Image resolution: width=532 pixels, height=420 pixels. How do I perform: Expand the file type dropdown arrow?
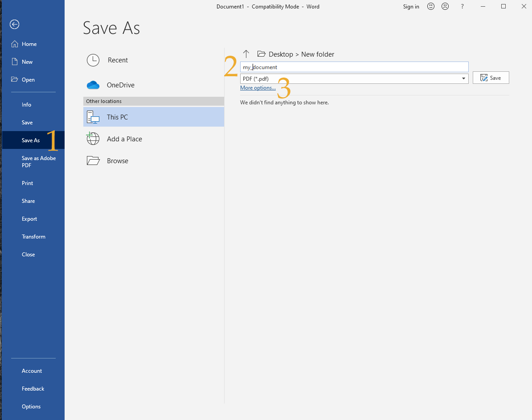[x=463, y=78]
